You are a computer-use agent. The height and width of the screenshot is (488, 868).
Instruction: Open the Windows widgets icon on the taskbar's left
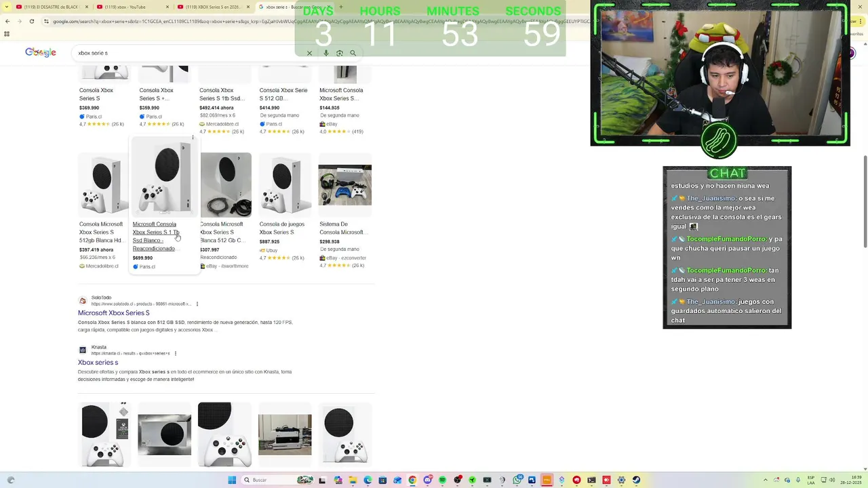[11, 480]
